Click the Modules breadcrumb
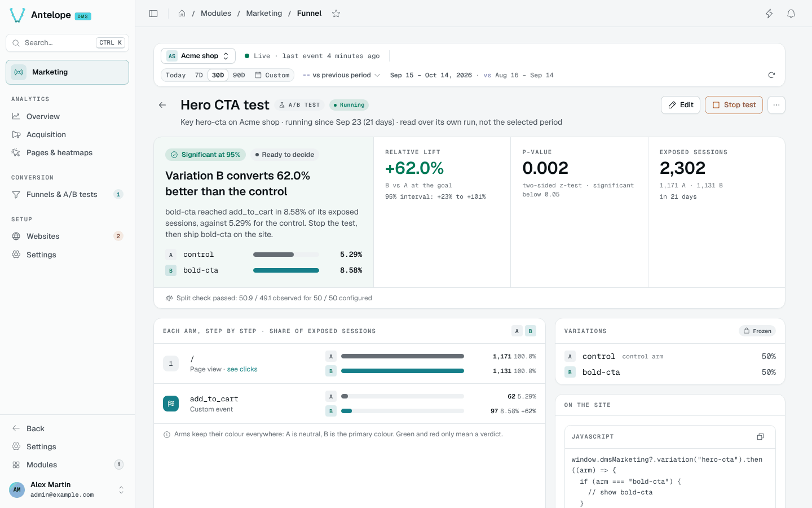 [x=216, y=14]
